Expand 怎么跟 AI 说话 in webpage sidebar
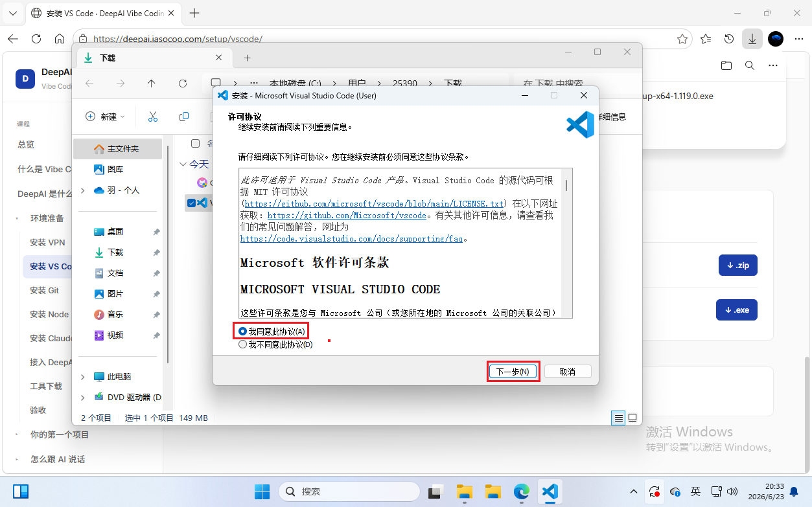Viewport: 812px width, 507px height. (x=18, y=459)
